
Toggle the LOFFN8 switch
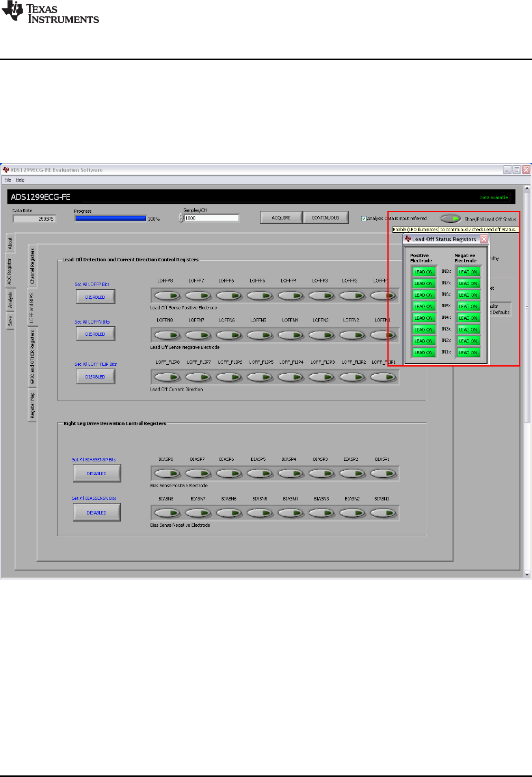168,335
